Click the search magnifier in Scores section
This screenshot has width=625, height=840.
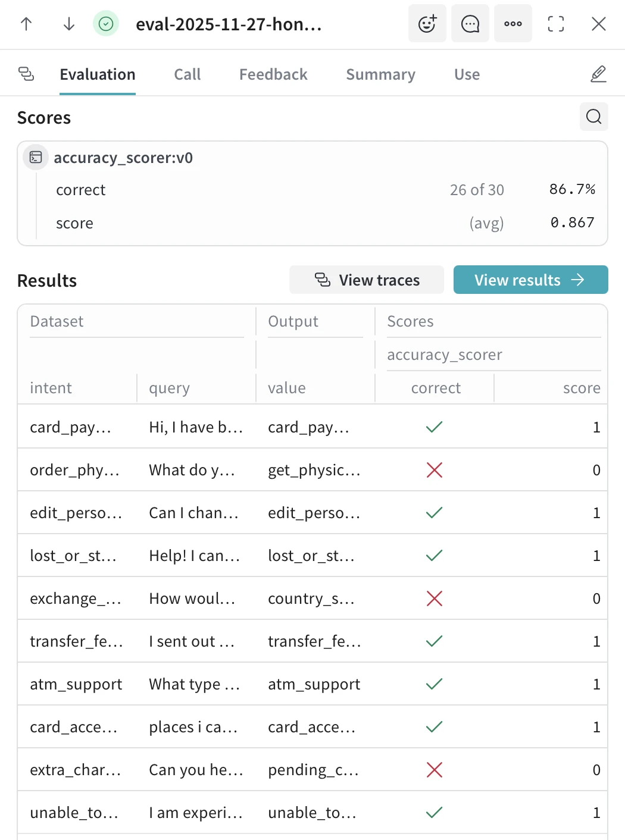coord(593,117)
